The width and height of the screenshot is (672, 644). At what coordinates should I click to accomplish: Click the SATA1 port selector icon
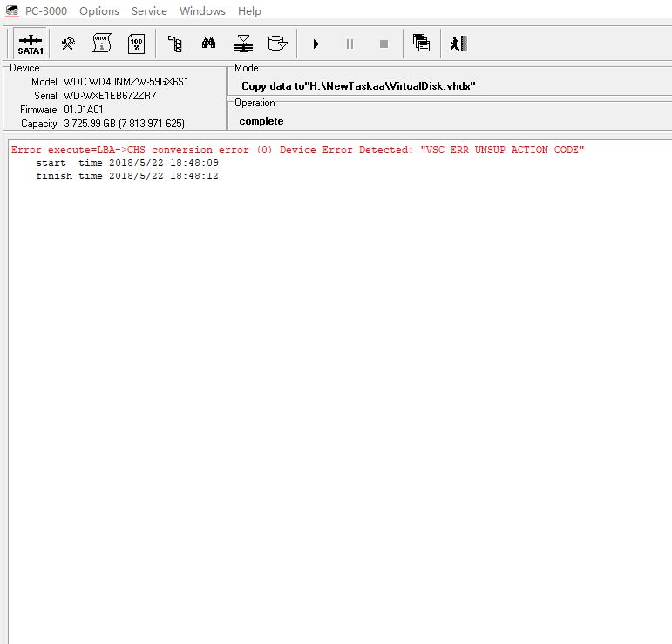point(31,44)
